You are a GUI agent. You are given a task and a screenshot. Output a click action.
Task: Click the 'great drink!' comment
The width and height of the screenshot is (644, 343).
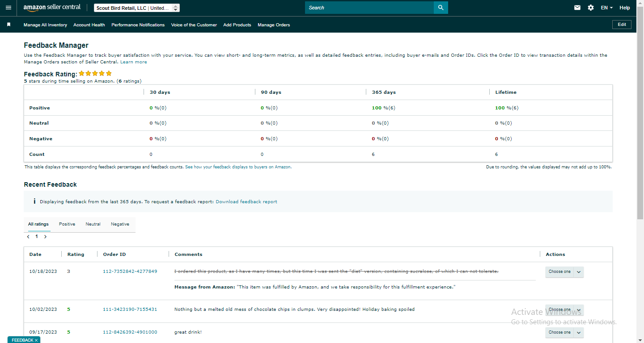[188, 332]
